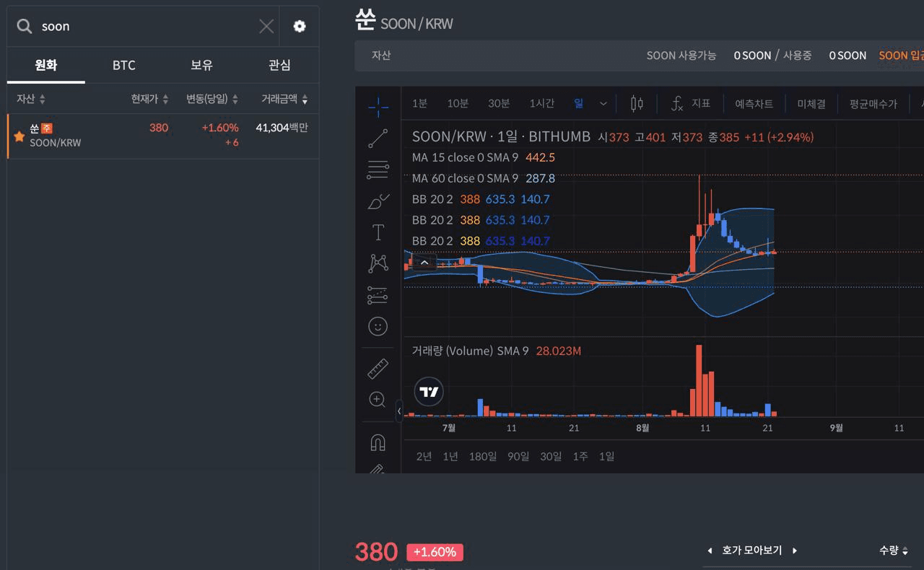Set chart interval to 1분

pyautogui.click(x=419, y=103)
